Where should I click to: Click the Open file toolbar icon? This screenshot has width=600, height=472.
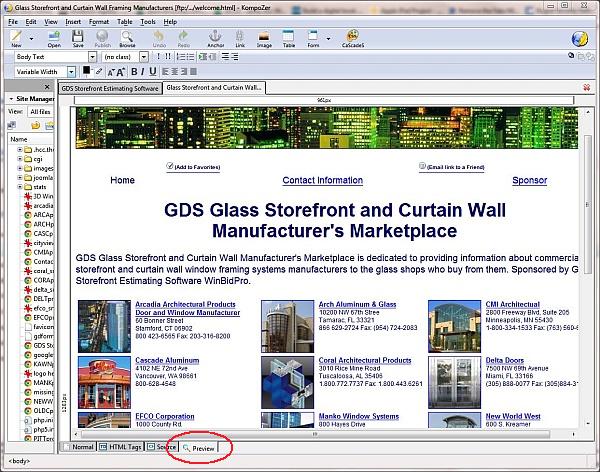[54, 39]
